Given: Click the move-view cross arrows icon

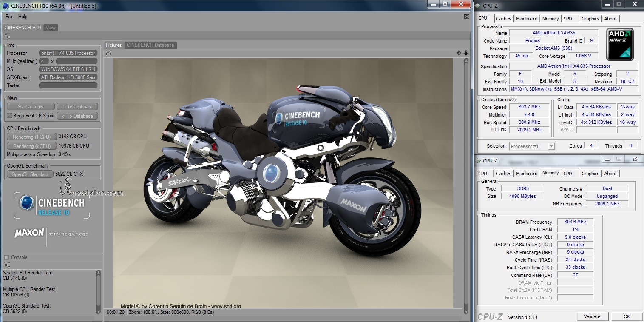Looking at the screenshot, I should pyautogui.click(x=459, y=53).
